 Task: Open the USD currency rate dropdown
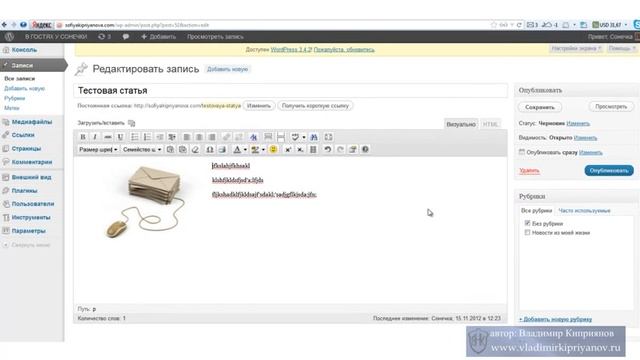(x=626, y=25)
